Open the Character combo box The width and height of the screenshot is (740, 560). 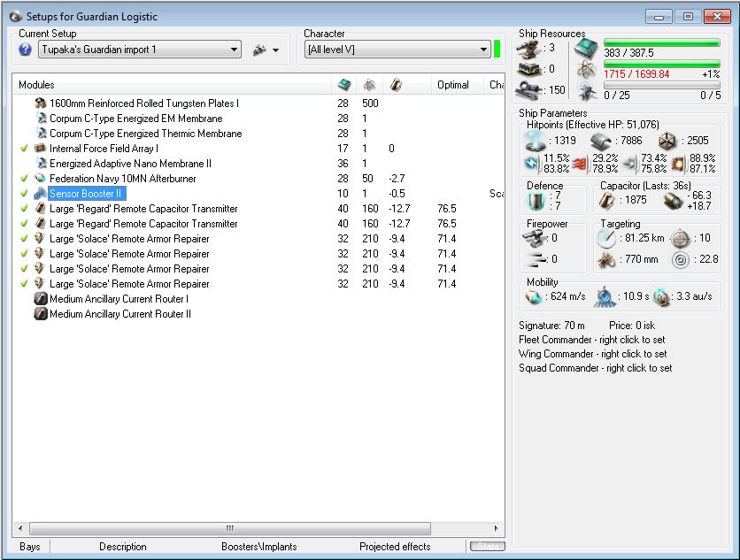[397, 50]
